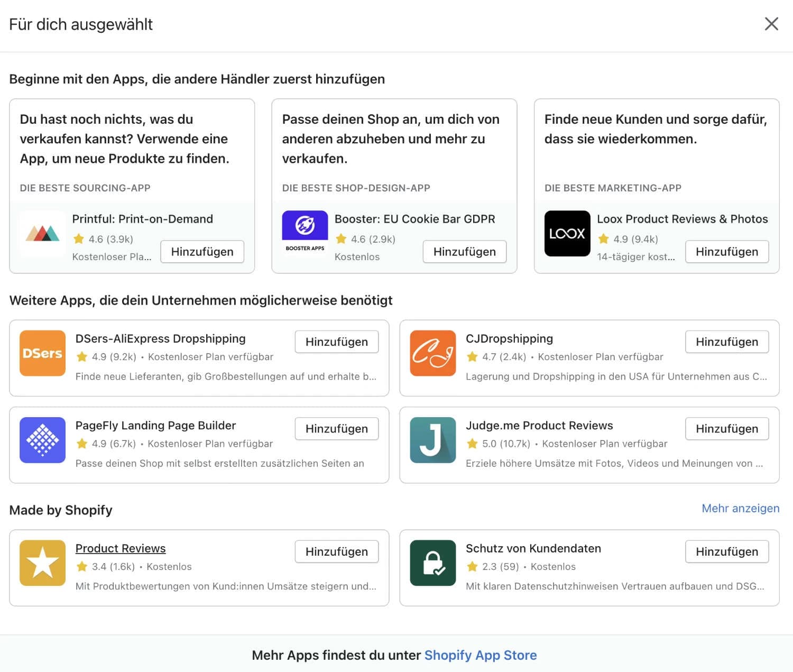Click the Schutz von Kundendaten lock icon
This screenshot has height=672, width=793.
point(432,563)
